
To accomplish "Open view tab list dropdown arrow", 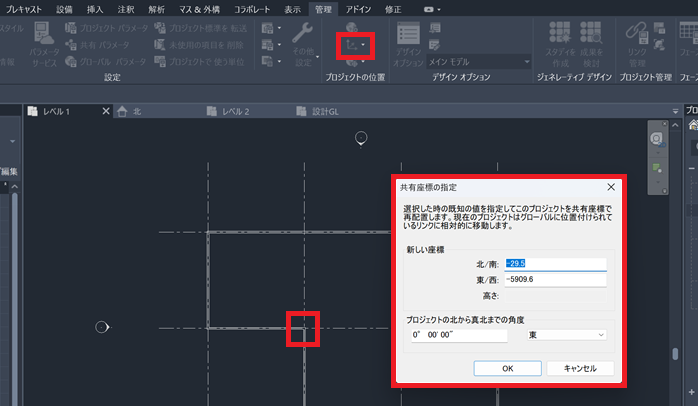I will (675, 111).
